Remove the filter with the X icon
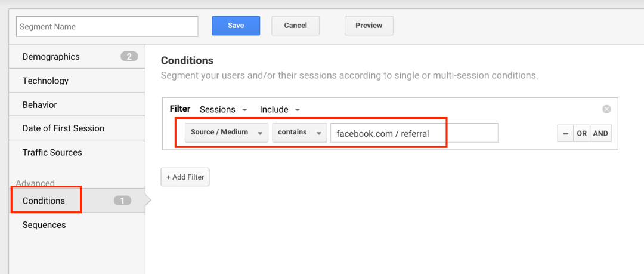644x274 pixels. point(606,109)
